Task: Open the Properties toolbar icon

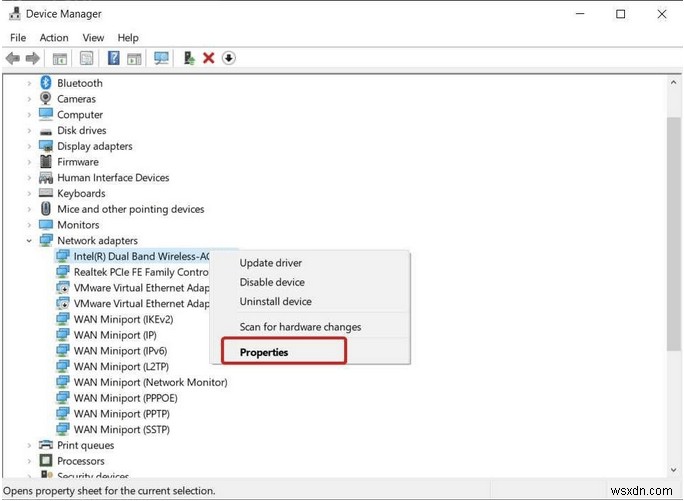Action: pos(87,58)
